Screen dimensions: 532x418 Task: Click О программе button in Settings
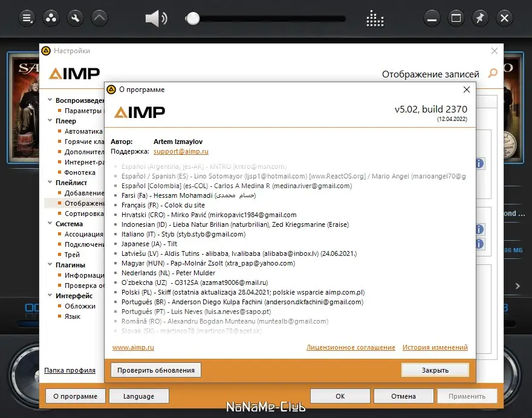click(x=76, y=396)
